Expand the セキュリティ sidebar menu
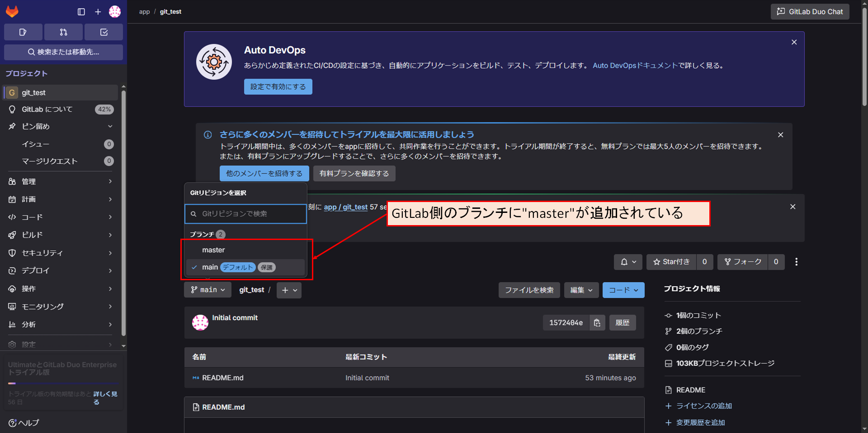This screenshot has height=433, width=868. [x=61, y=253]
